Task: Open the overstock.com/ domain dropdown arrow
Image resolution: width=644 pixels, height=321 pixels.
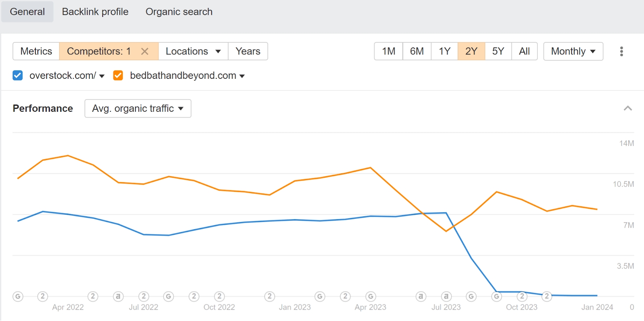Action: tap(102, 76)
